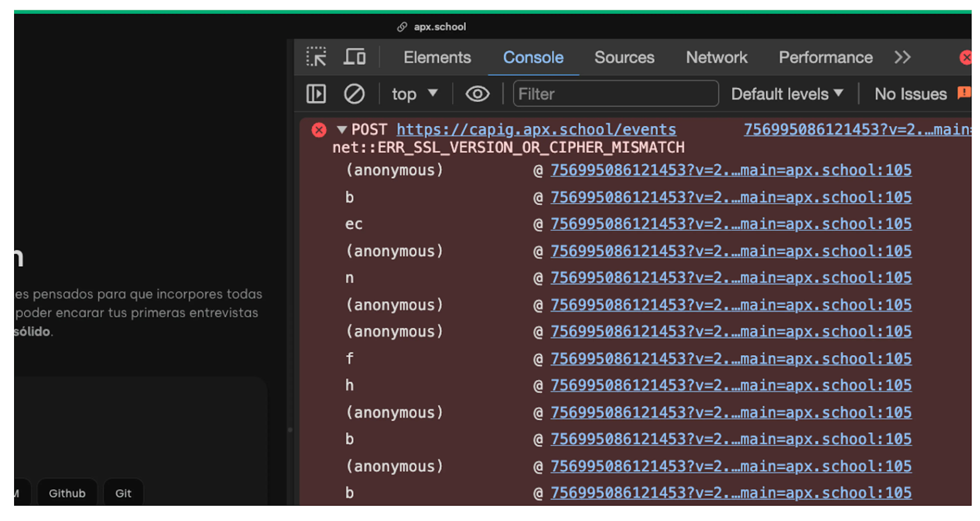The image size is (980, 521).
Task: Open the Sources tab
Action: click(x=624, y=57)
